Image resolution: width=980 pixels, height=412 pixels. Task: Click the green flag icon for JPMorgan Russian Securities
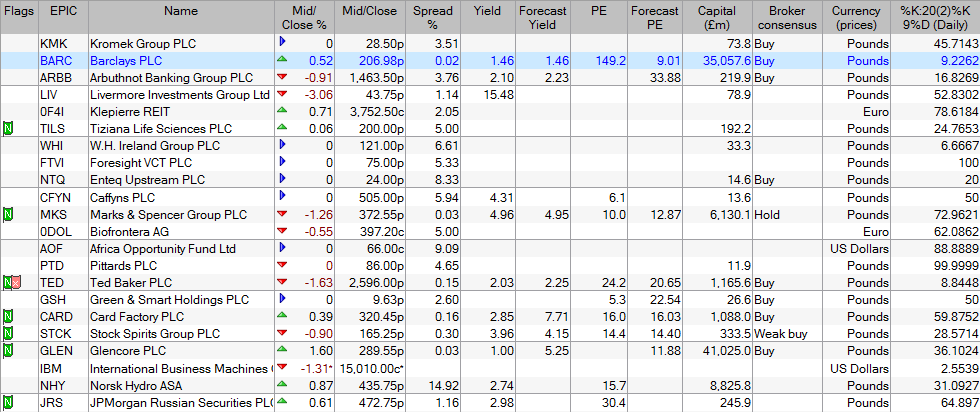[8, 403]
